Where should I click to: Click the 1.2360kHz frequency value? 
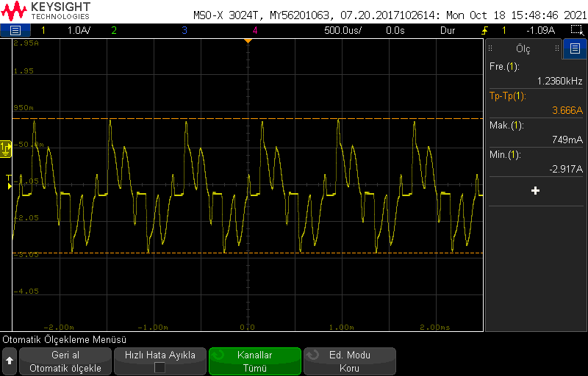[559, 81]
